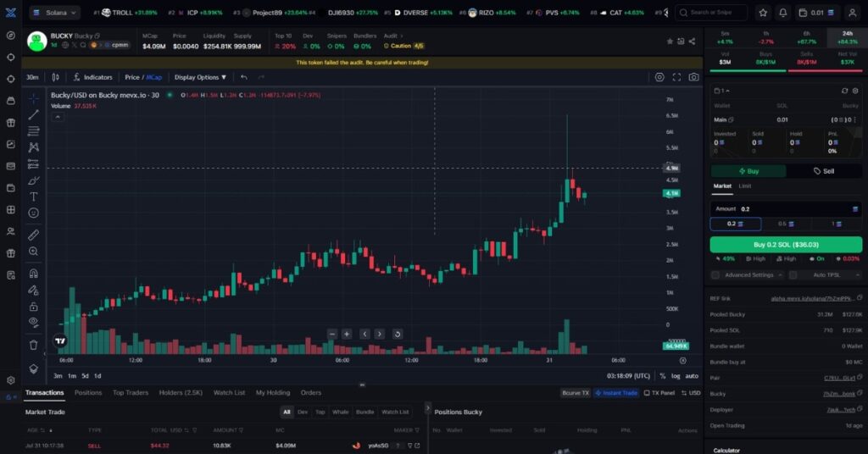Hide all drawings with eye icon
The image size is (868, 454).
(x=34, y=323)
